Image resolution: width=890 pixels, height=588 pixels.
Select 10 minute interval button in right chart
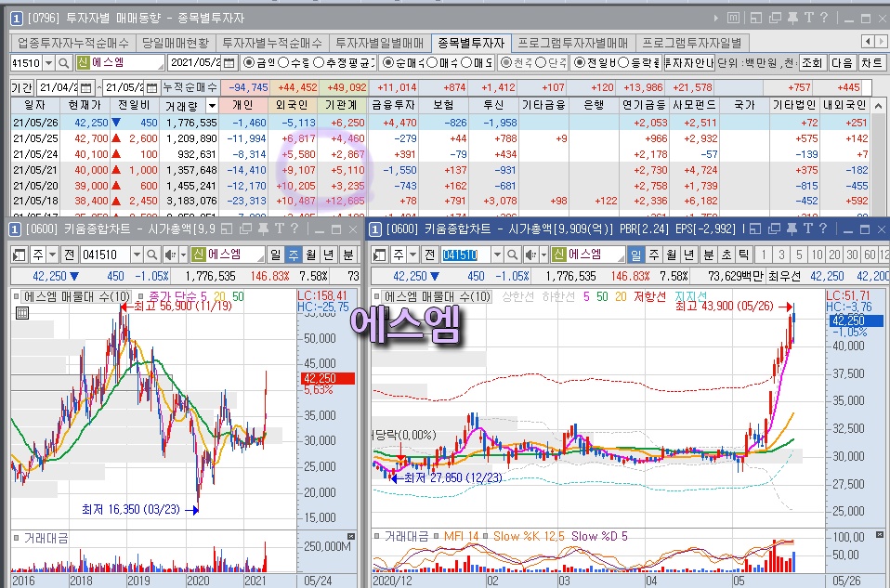(817, 255)
